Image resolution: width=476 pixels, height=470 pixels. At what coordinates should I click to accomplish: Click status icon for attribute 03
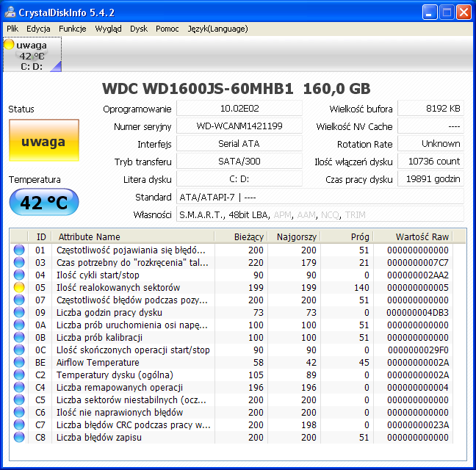tap(19, 262)
